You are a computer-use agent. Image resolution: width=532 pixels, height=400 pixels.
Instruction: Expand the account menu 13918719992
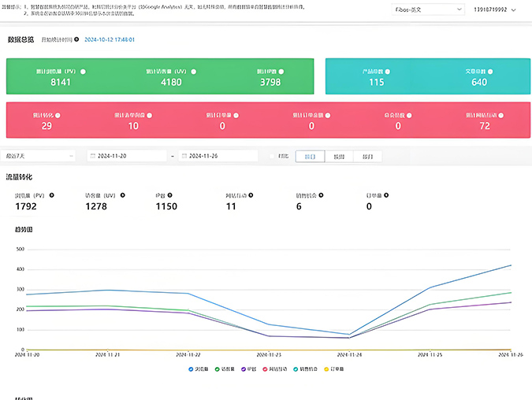(x=495, y=10)
